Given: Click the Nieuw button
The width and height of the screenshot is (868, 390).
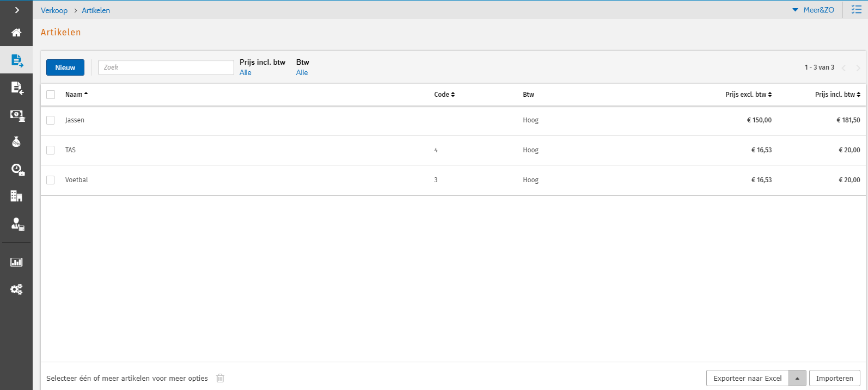Looking at the screenshot, I should click(65, 67).
